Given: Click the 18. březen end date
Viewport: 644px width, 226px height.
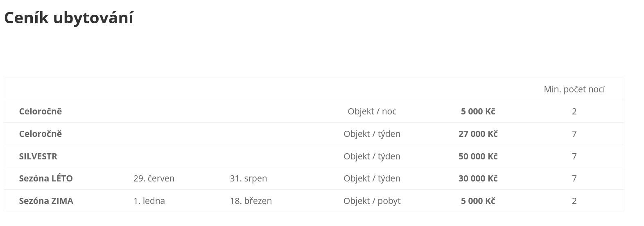Looking at the screenshot, I should click(x=251, y=201).
